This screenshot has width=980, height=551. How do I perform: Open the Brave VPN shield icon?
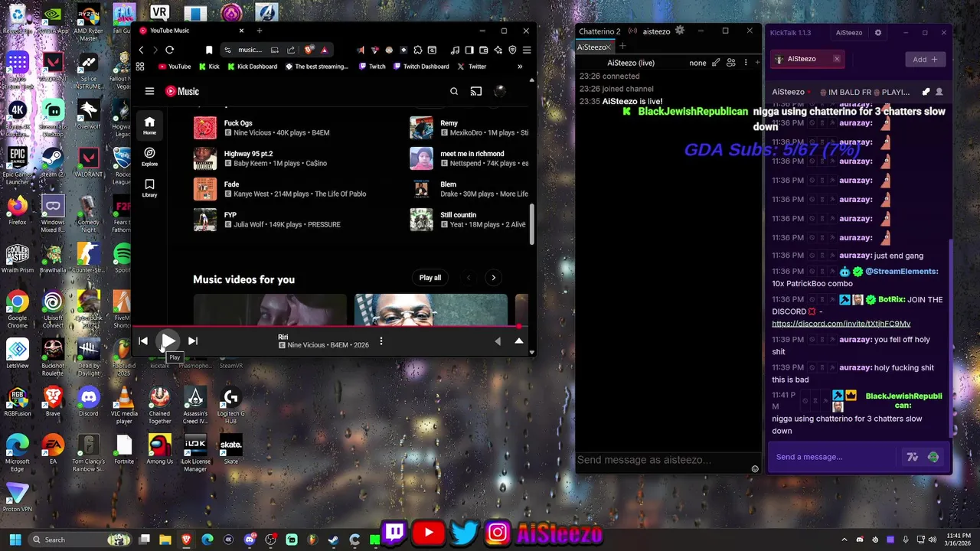(x=512, y=50)
